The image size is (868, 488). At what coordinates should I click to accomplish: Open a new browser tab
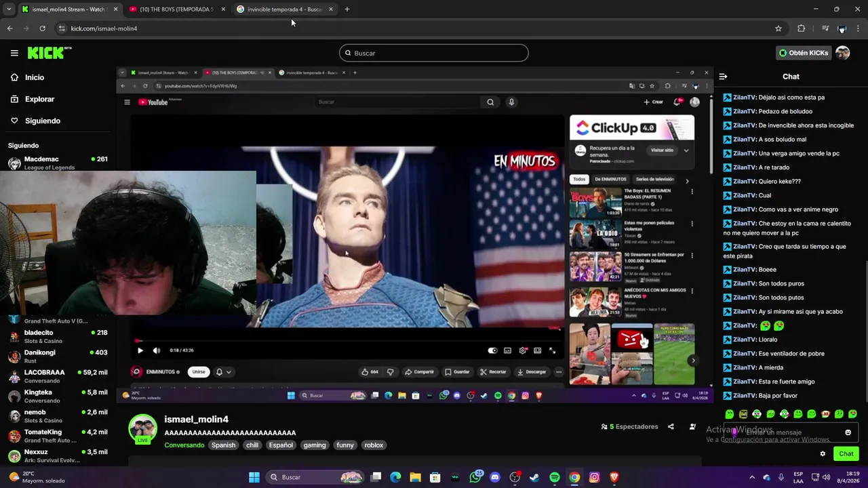click(x=347, y=9)
